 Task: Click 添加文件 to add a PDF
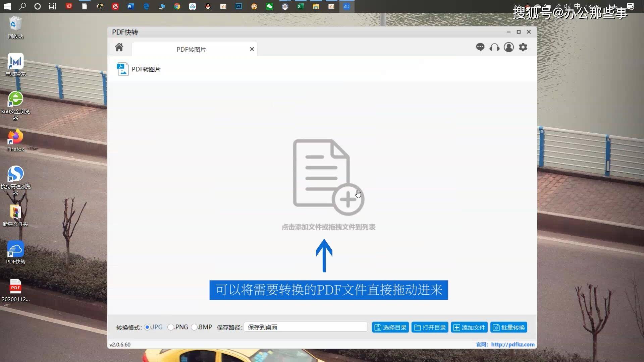pyautogui.click(x=469, y=327)
